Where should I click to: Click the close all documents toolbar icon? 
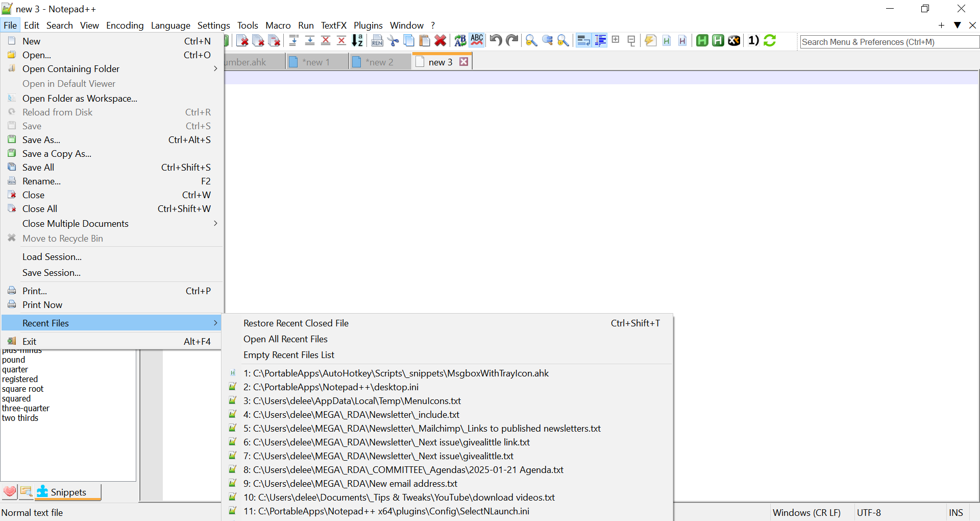point(258,41)
